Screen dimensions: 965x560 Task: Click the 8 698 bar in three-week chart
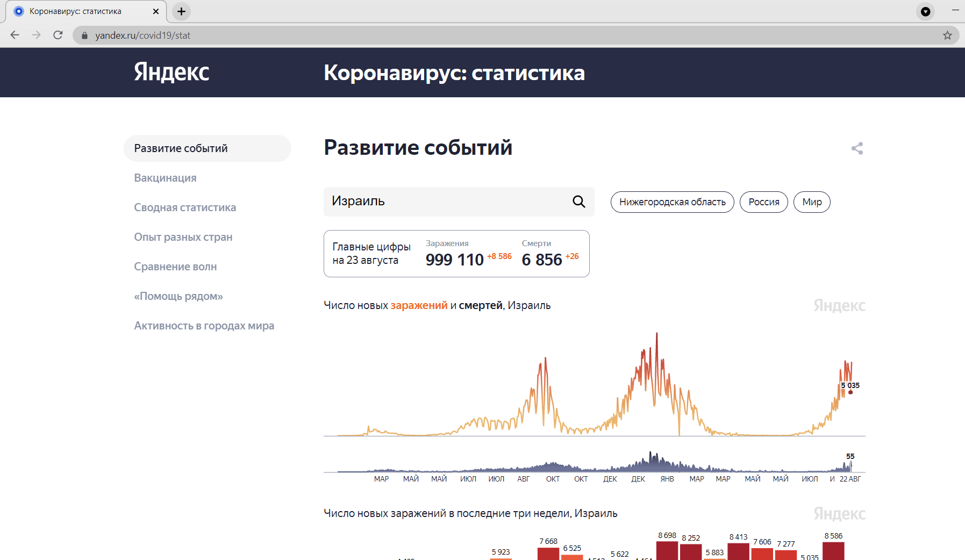click(667, 550)
